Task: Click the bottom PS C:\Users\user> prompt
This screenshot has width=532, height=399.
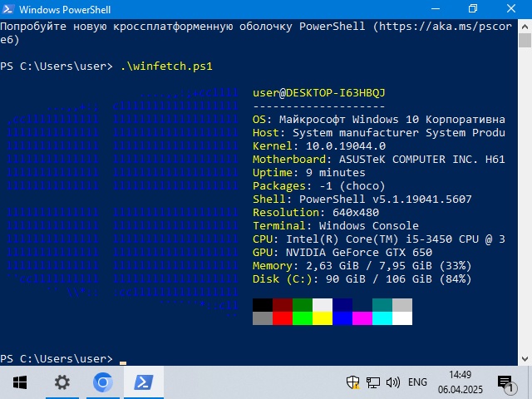Action: tap(57, 358)
